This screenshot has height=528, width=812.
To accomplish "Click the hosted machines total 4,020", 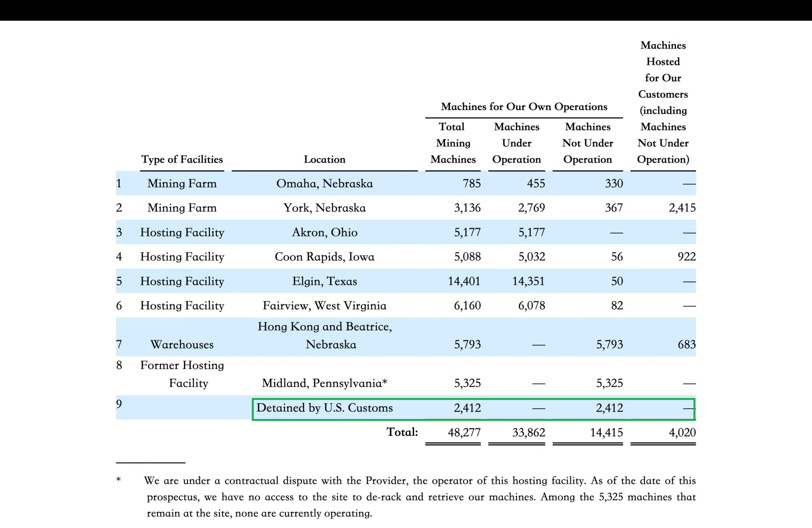I will (x=682, y=432).
